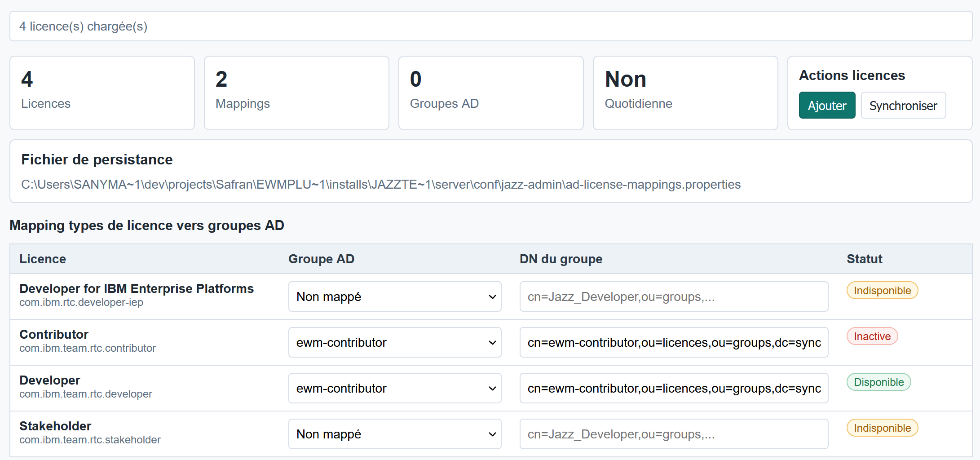The image size is (980, 460).
Task: Focus DN du groupe field in Contributor row
Action: (x=674, y=342)
